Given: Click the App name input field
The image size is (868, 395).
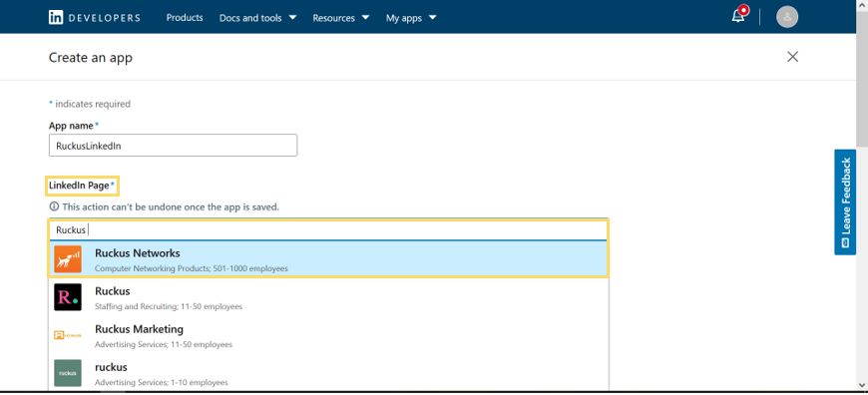Looking at the screenshot, I should 174,145.
